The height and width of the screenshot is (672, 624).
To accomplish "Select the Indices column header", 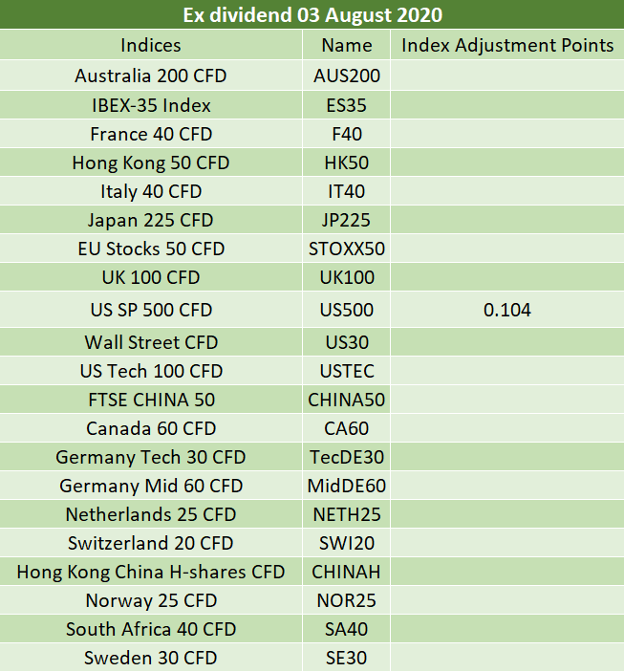I will [151, 45].
